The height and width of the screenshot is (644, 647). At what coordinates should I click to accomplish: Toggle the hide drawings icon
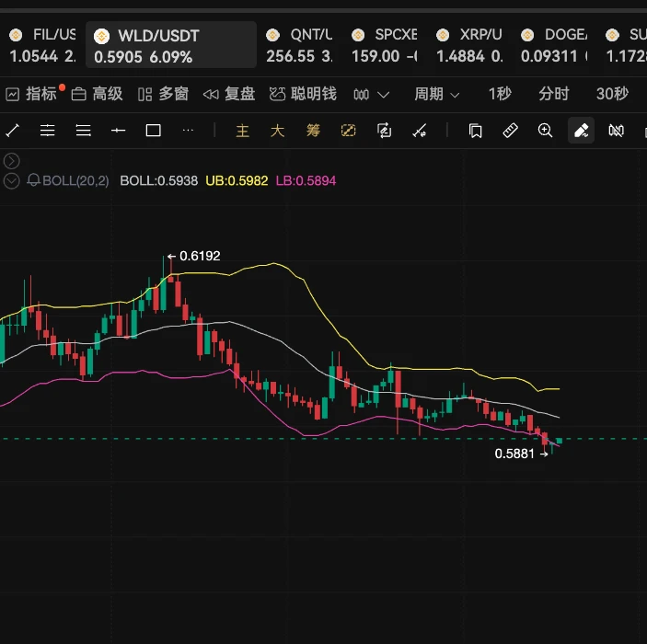tap(616, 131)
